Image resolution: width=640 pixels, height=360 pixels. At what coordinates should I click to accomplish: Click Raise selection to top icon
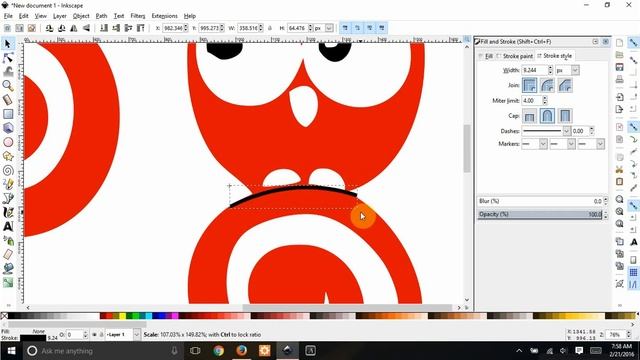point(140,28)
